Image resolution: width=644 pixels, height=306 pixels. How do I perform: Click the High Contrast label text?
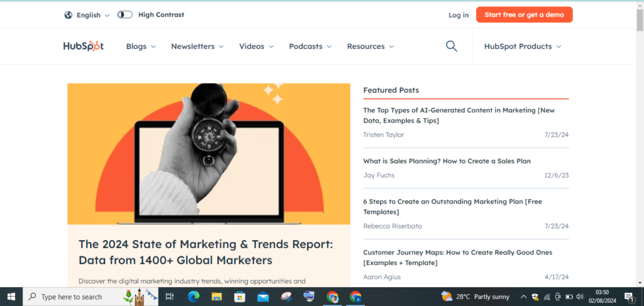click(x=161, y=15)
